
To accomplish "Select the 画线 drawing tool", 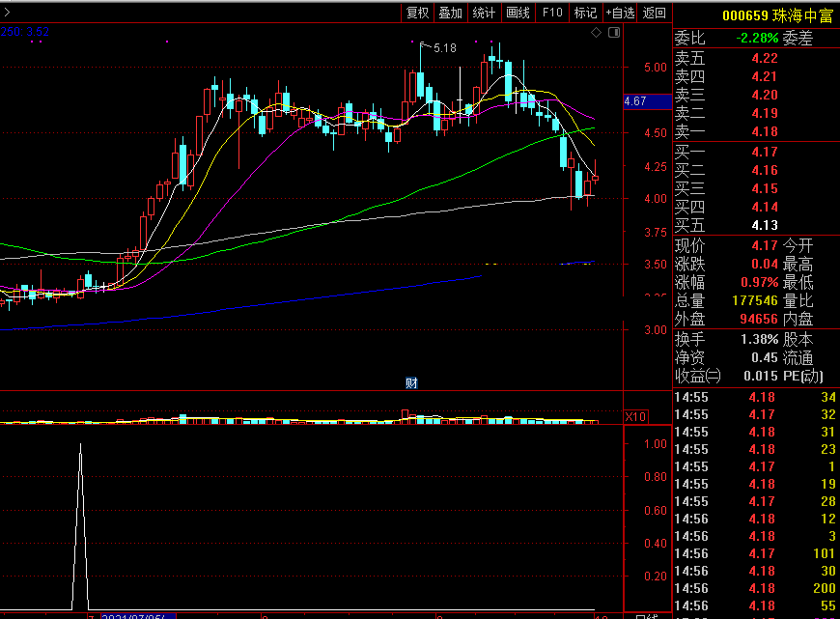I will (518, 13).
